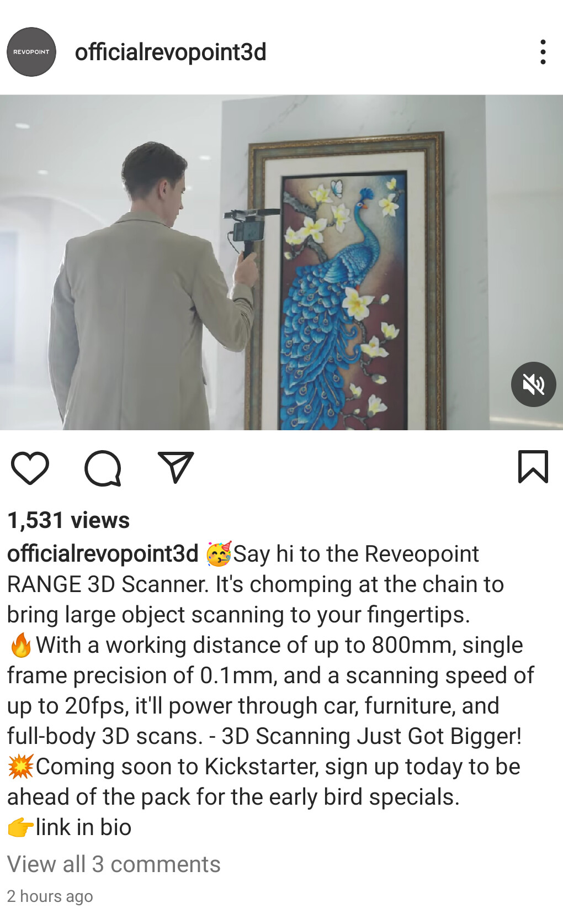Open comments via speech bubble icon

[x=103, y=468]
